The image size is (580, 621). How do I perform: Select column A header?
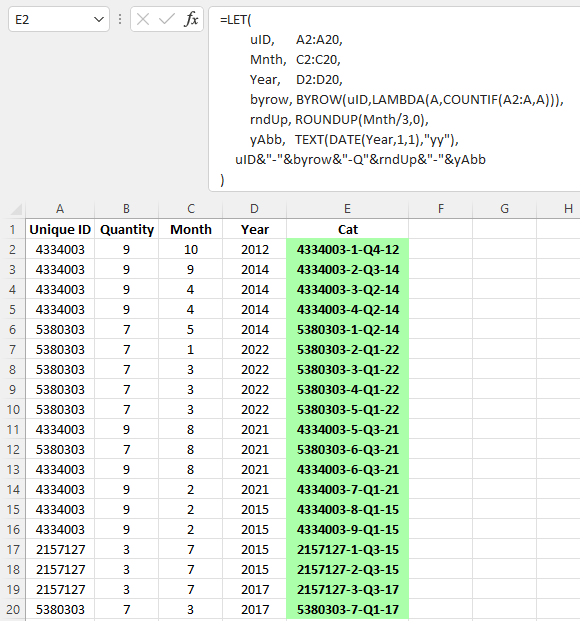60,209
